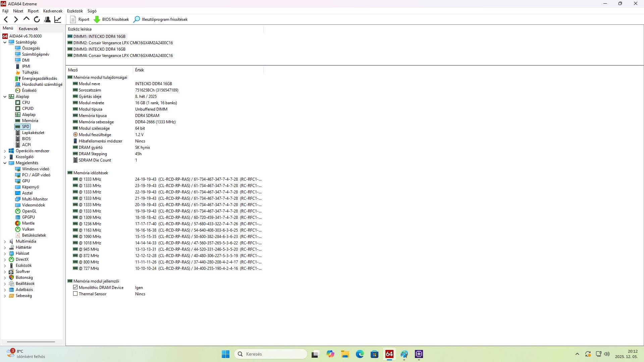
Task: Click the sidebar horizontal scrollbar
Action: 31,342
